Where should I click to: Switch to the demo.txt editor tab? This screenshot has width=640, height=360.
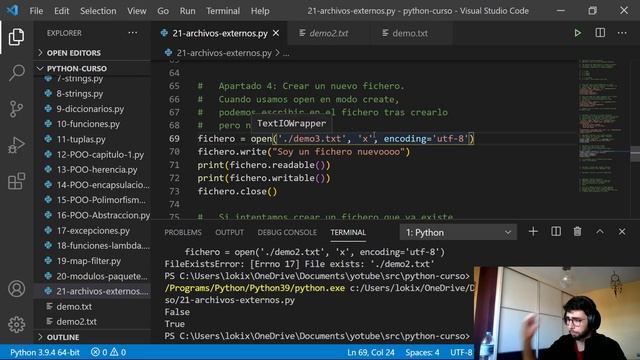[410, 33]
